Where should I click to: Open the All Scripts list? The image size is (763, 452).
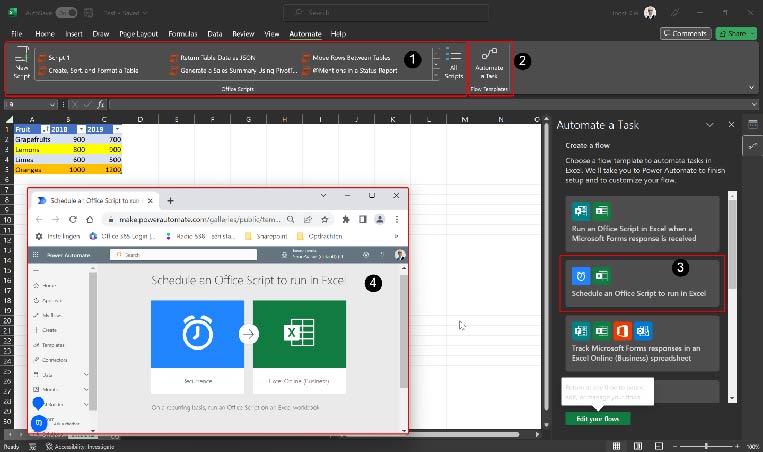pos(454,63)
